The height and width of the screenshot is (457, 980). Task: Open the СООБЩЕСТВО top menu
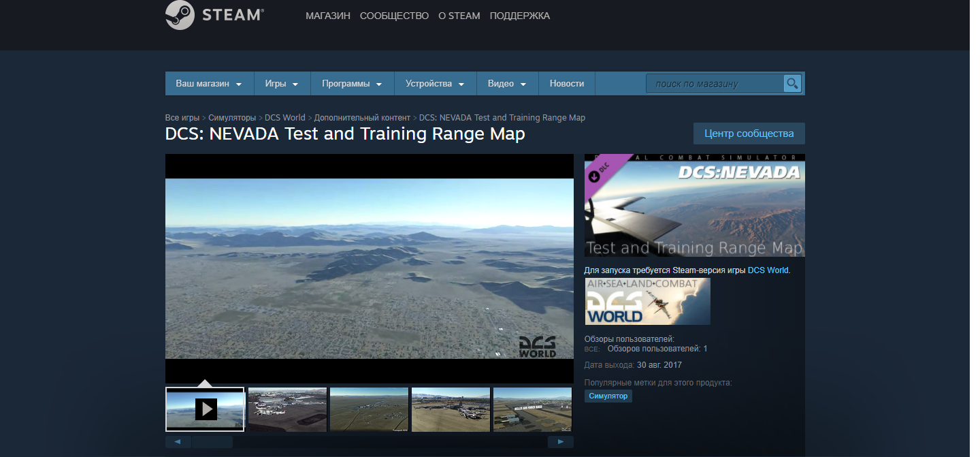point(395,16)
